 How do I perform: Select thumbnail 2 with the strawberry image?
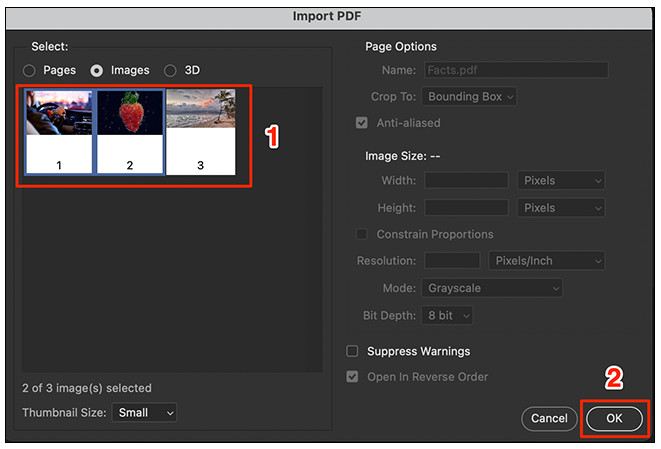pyautogui.click(x=130, y=131)
